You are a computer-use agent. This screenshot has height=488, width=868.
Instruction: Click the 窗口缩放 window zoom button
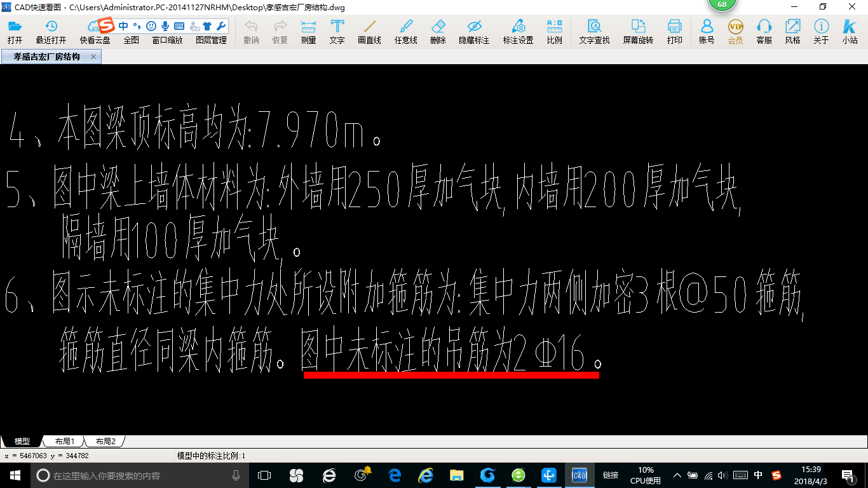(167, 39)
